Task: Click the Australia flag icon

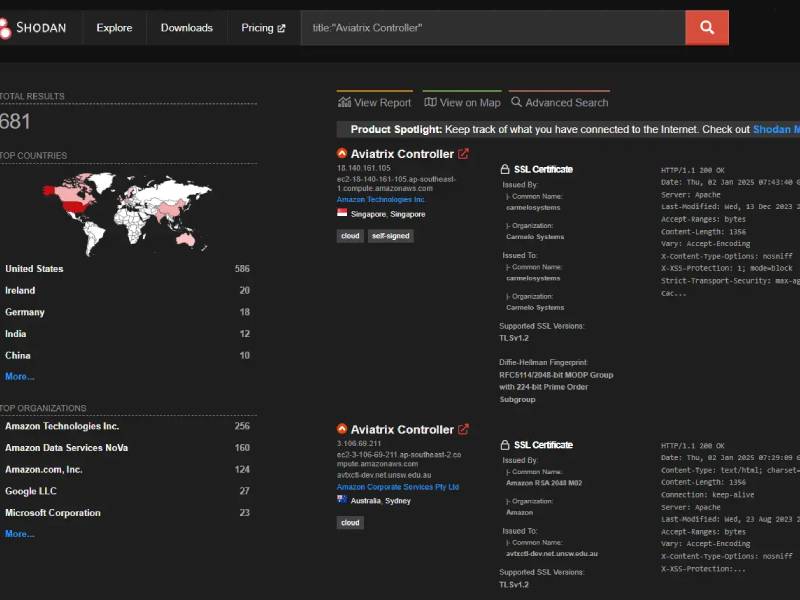Action: [x=342, y=500]
